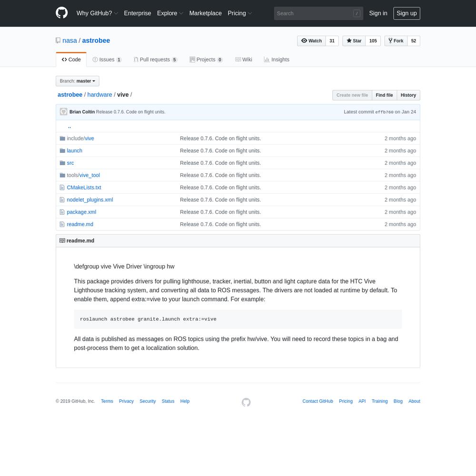476x476 pixels.
Task: Click the Sign in link
Action: [378, 13]
